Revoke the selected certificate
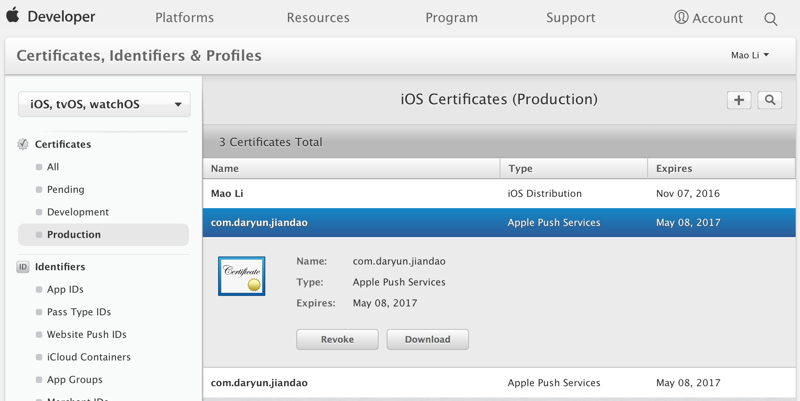Viewport: 800px width, 401px height. 337,339
